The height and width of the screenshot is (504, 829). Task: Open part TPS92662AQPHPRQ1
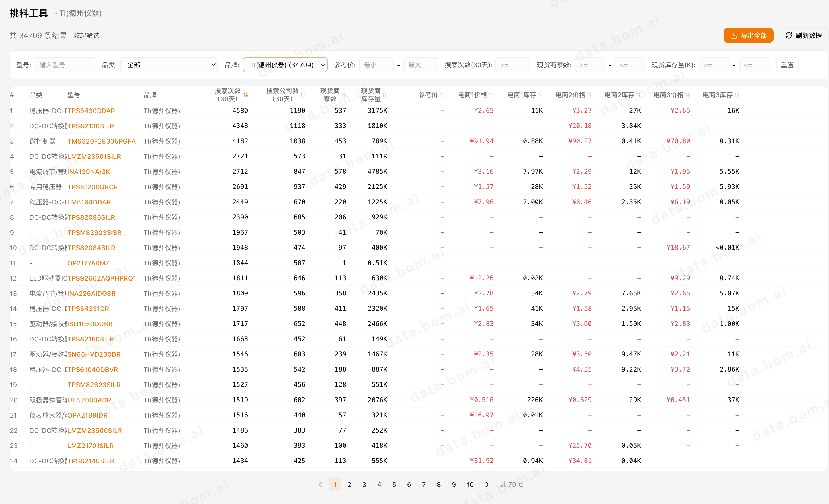tap(102, 278)
